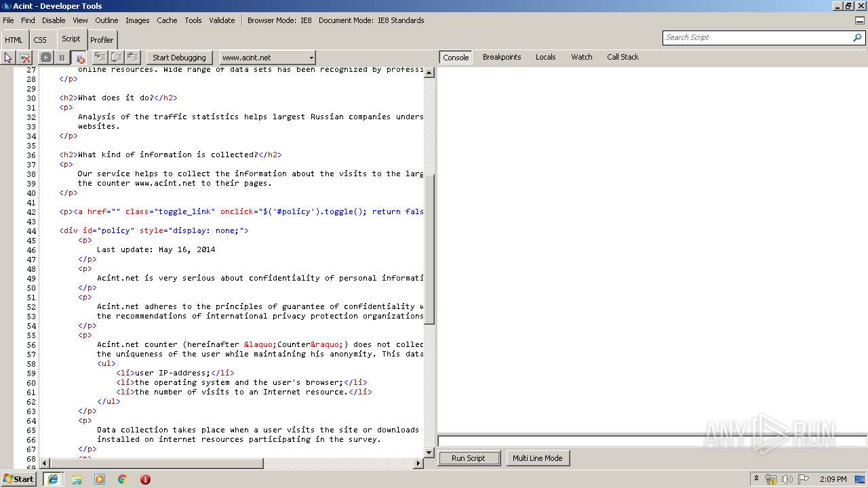
Task: Open the Disable menu
Action: click(x=54, y=20)
